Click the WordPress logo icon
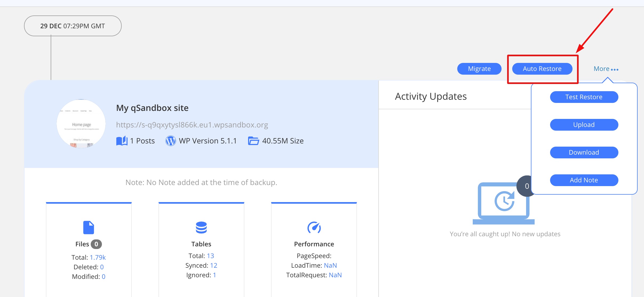This screenshot has width=644, height=297. coord(171,141)
